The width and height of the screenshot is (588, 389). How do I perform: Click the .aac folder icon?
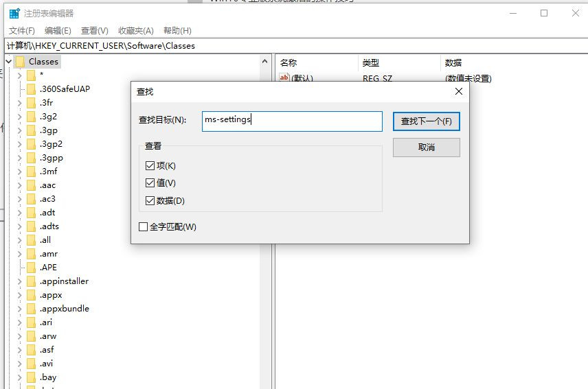click(x=32, y=185)
